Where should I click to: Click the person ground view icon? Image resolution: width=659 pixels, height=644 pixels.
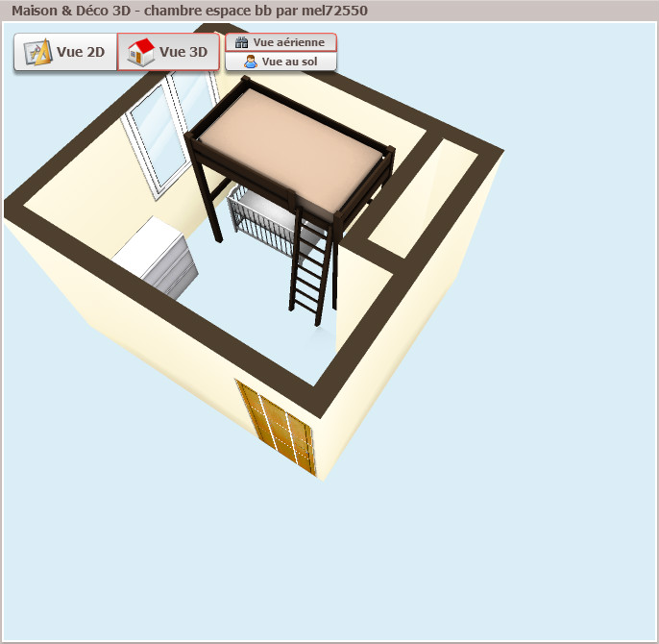coord(251,62)
